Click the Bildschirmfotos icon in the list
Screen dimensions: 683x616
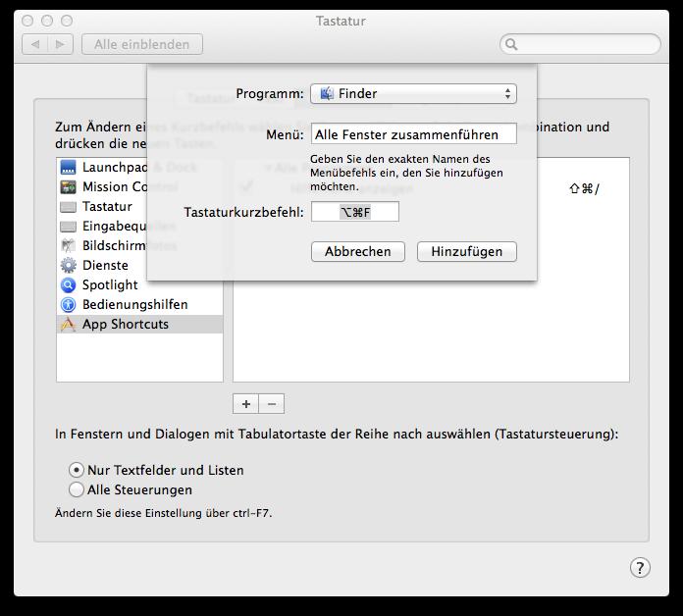click(x=68, y=245)
